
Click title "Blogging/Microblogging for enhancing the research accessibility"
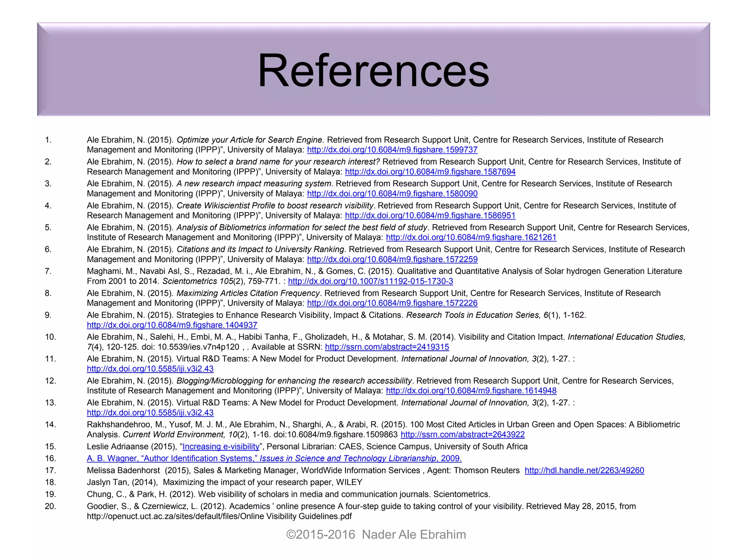(x=294, y=381)
